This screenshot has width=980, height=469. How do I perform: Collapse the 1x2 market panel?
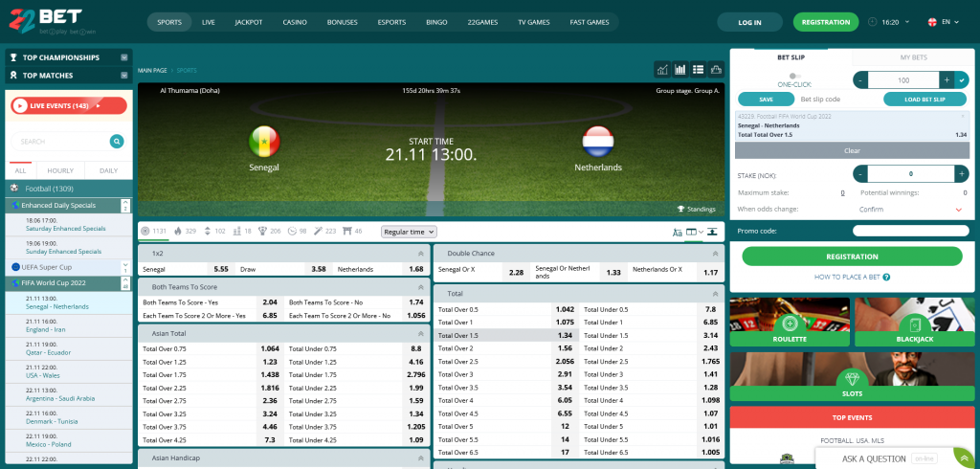[421, 254]
